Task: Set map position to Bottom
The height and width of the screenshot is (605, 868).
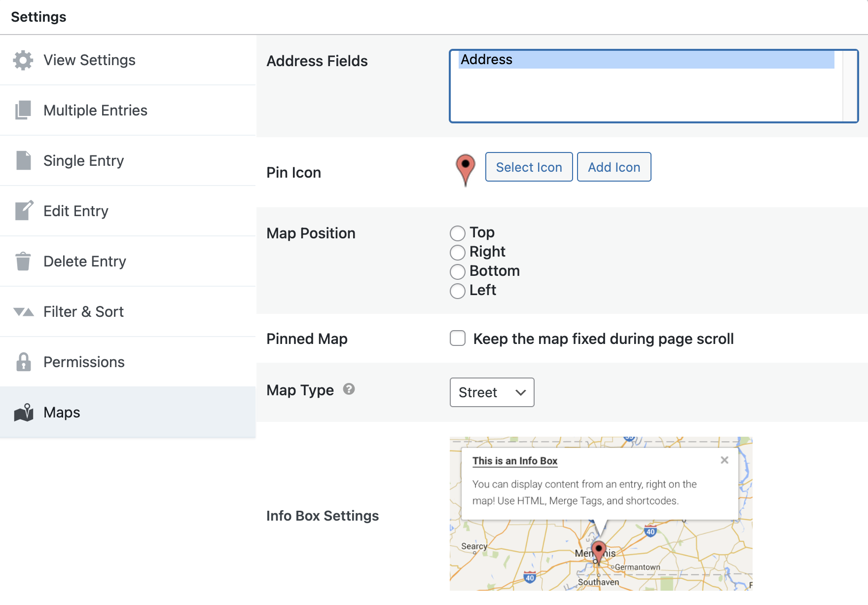Action: click(458, 271)
